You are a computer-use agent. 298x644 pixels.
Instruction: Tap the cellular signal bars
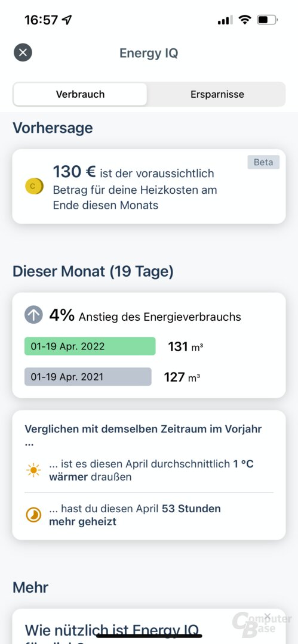coord(225,20)
